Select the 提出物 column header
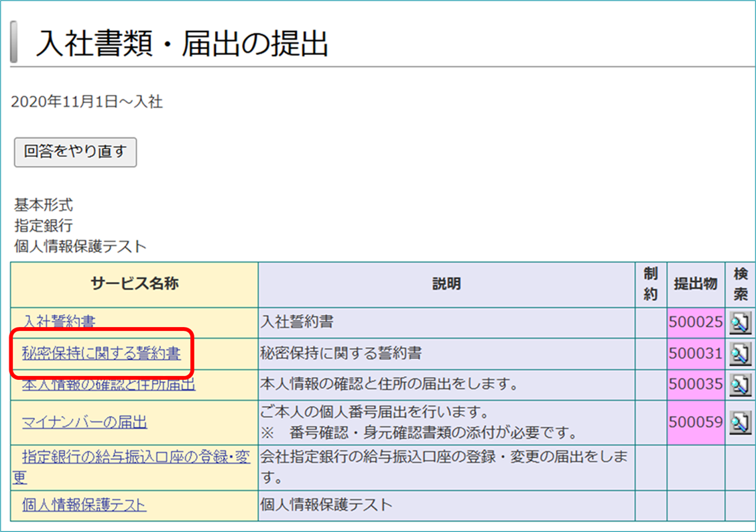 coord(696,284)
